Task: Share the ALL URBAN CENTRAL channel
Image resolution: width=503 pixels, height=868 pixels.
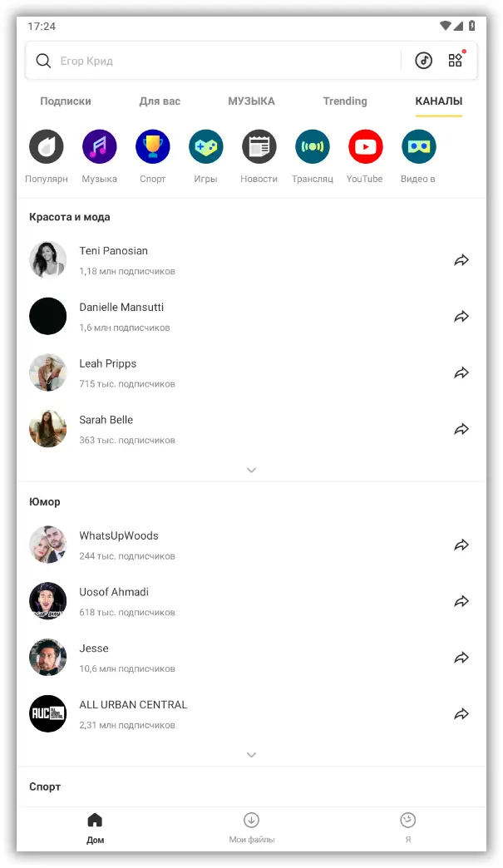Action: 461,714
